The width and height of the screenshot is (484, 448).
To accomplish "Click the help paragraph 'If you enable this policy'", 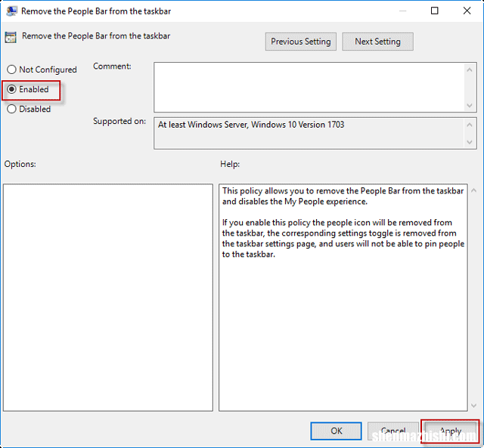I will (x=343, y=238).
